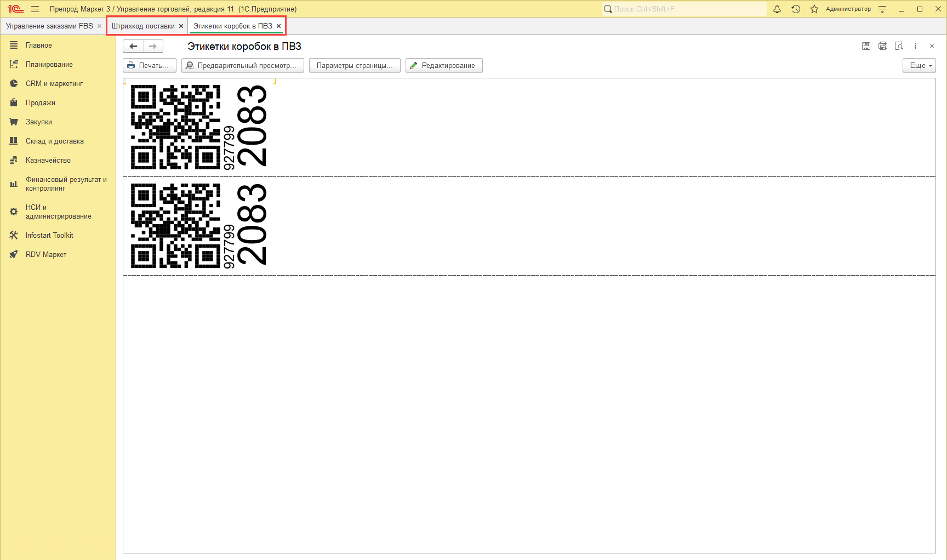Screen dimensions: 947x560
Task: Click Предварительный просмотр... button
Action: tap(243, 66)
